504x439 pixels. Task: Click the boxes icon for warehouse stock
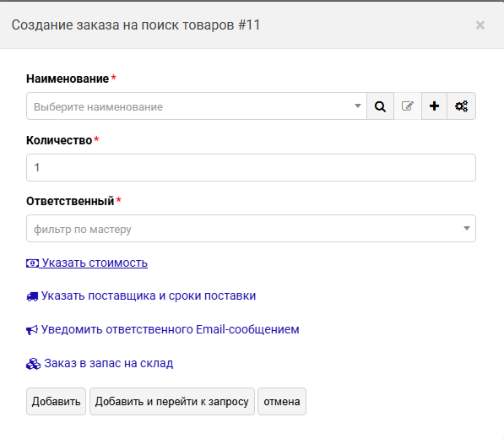click(33, 364)
